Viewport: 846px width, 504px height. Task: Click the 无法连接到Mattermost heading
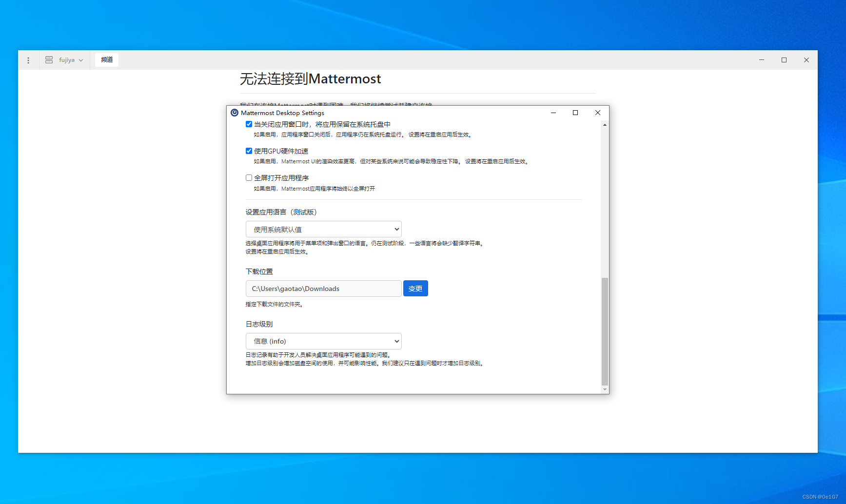pos(311,79)
